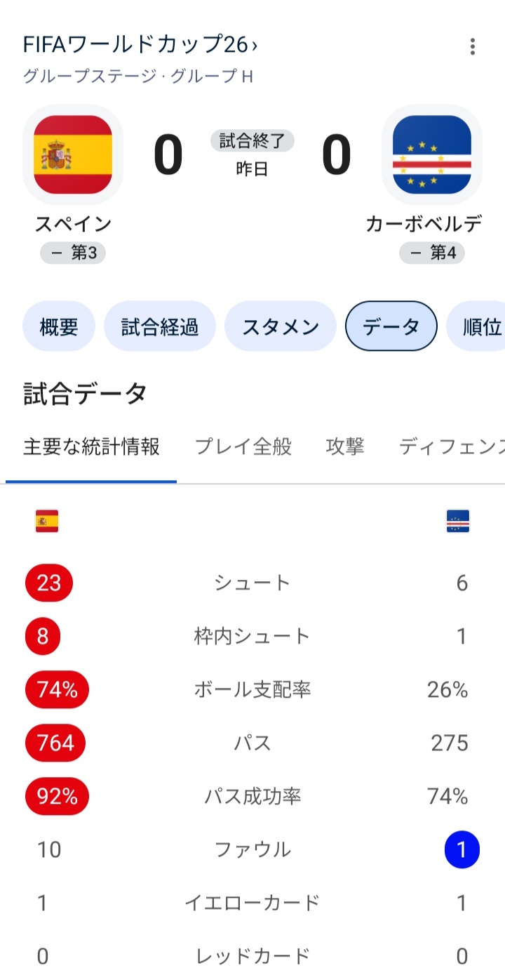Select the 試合経過 chip
This screenshot has height=980, width=505.
pyautogui.click(x=160, y=326)
